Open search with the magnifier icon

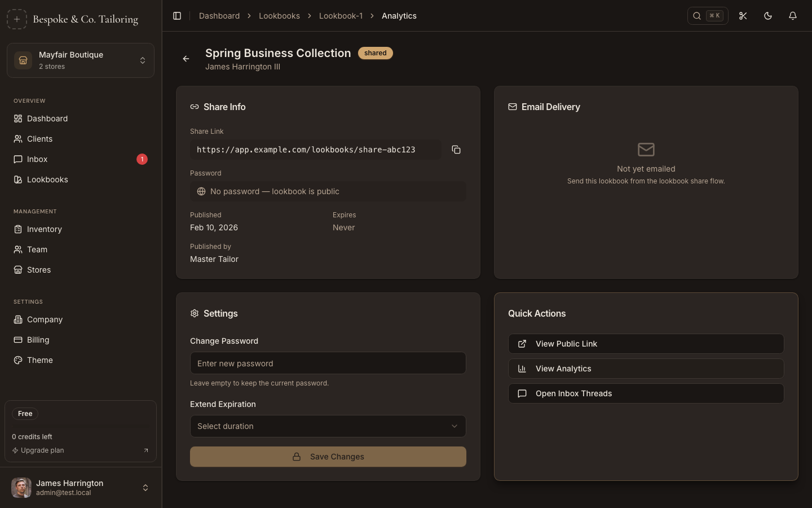tap(698, 16)
